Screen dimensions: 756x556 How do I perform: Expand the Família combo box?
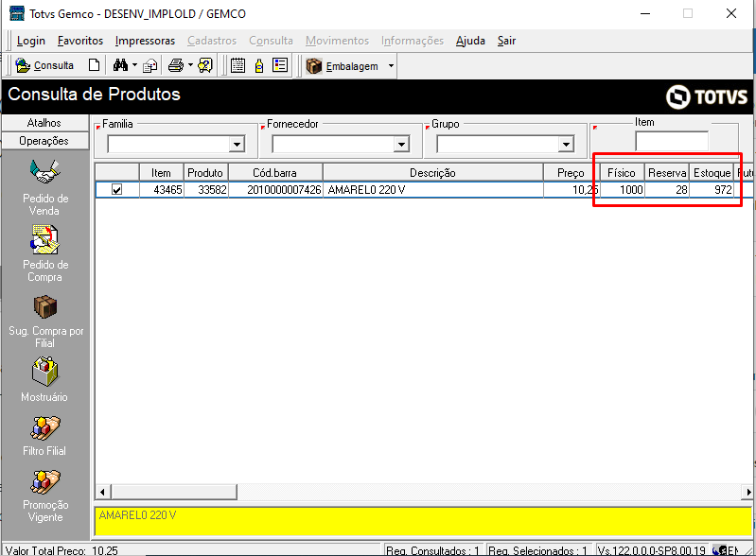237,144
